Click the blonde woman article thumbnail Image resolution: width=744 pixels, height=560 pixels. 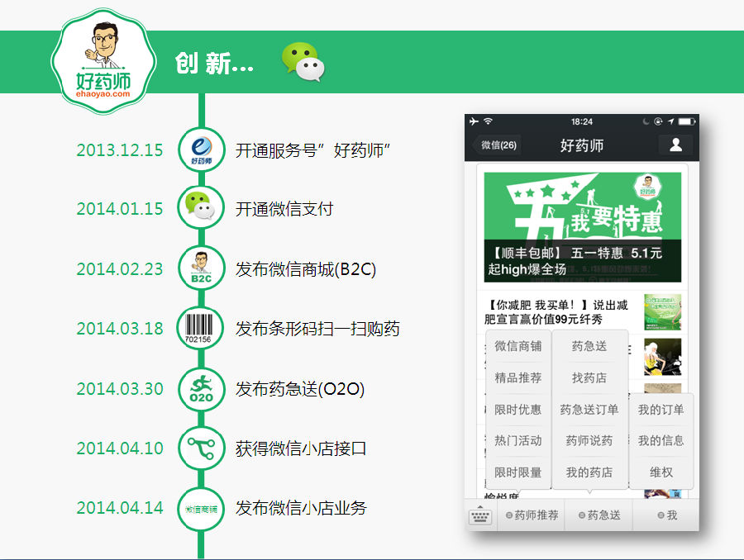662,357
